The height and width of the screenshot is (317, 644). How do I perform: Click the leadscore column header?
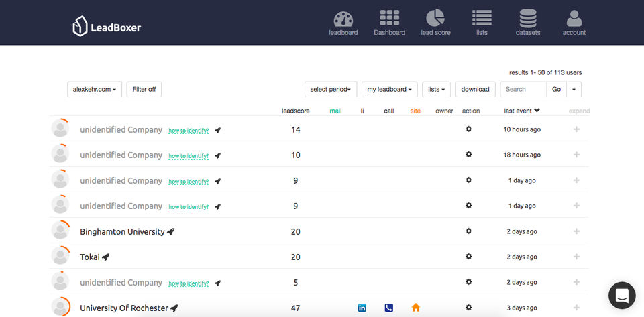(x=296, y=111)
